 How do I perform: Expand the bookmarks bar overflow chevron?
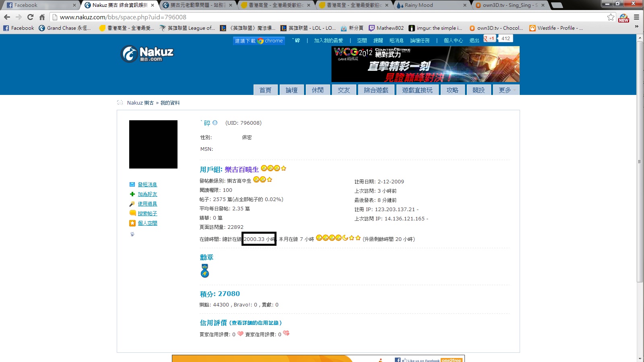[636, 27]
